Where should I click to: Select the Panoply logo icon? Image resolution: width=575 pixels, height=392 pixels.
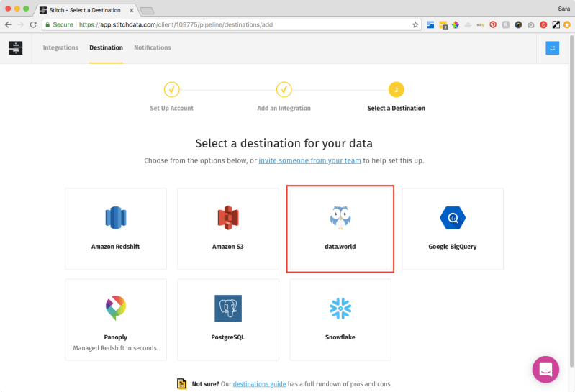tap(116, 308)
